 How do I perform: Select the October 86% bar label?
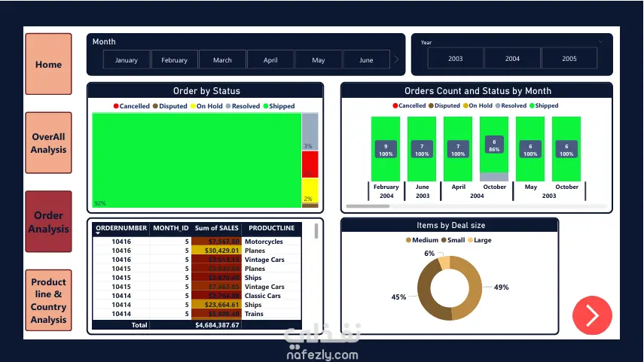[x=494, y=145]
